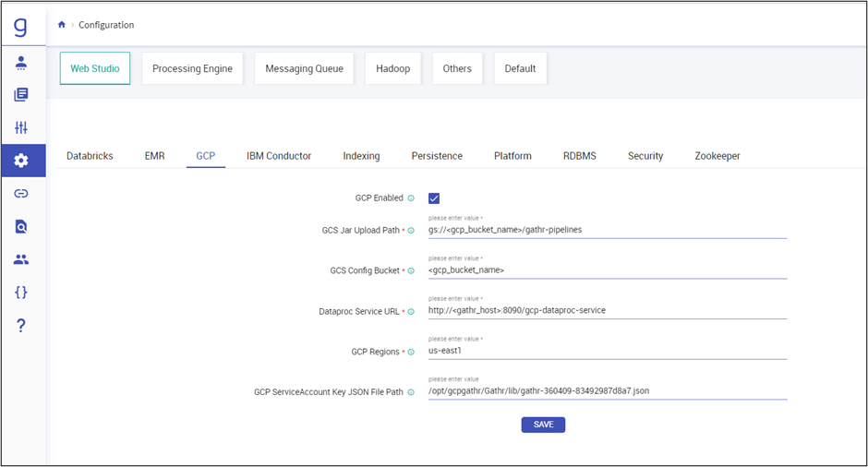This screenshot has width=868, height=467.
Task: Open the link connections sidebar icon
Action: 21,194
